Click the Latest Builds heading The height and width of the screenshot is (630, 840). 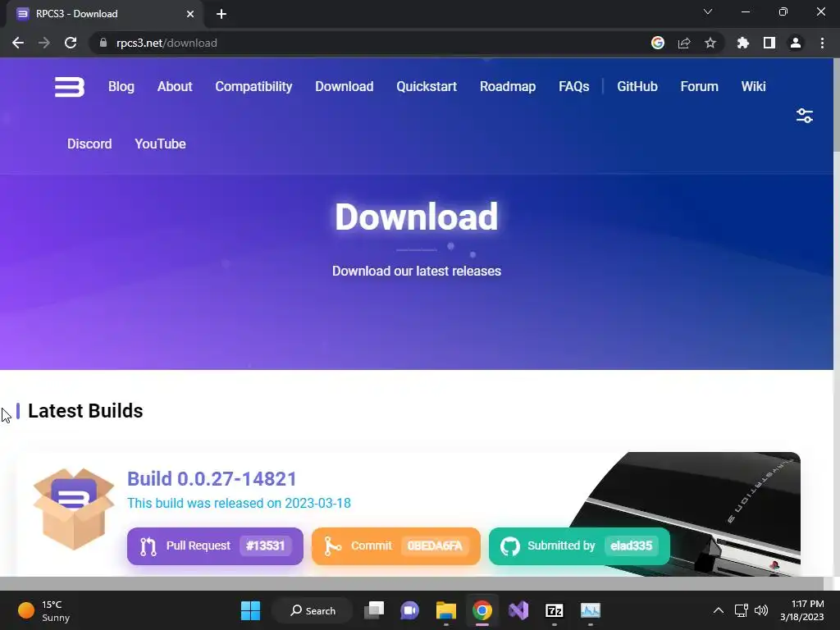85,410
